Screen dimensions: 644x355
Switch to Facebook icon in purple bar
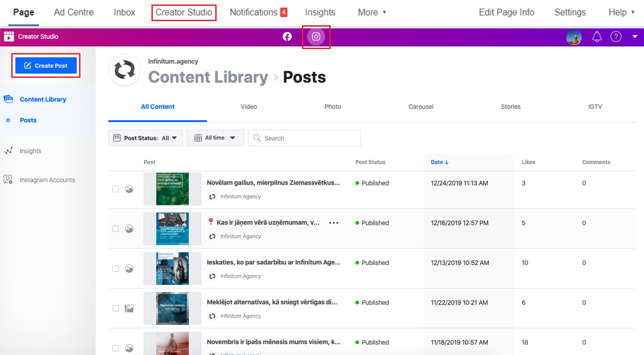pos(287,36)
